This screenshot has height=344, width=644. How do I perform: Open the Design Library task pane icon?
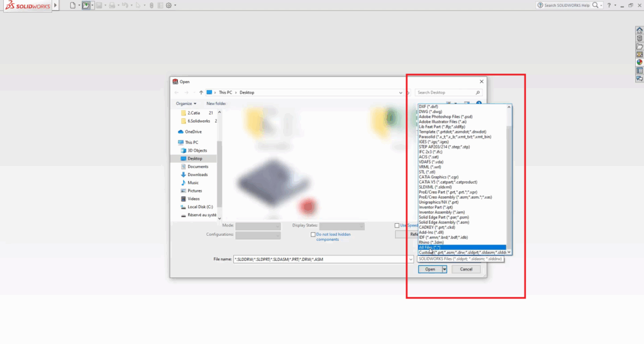point(639,38)
